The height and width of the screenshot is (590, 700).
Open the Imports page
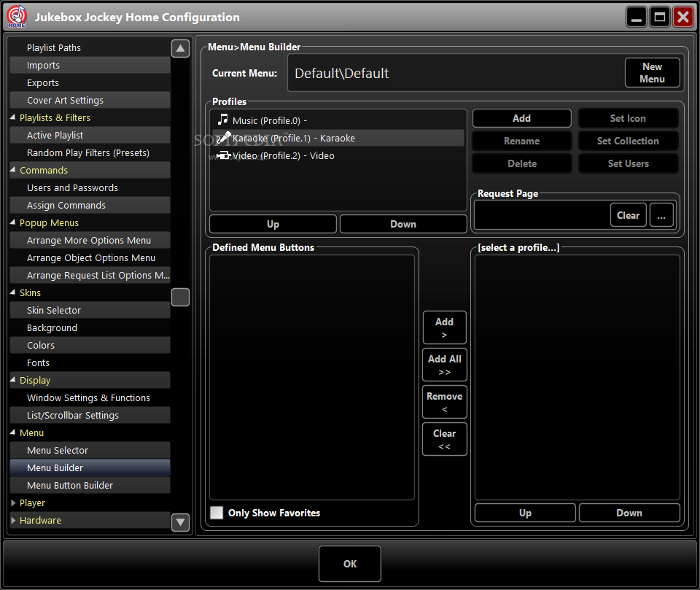point(90,65)
